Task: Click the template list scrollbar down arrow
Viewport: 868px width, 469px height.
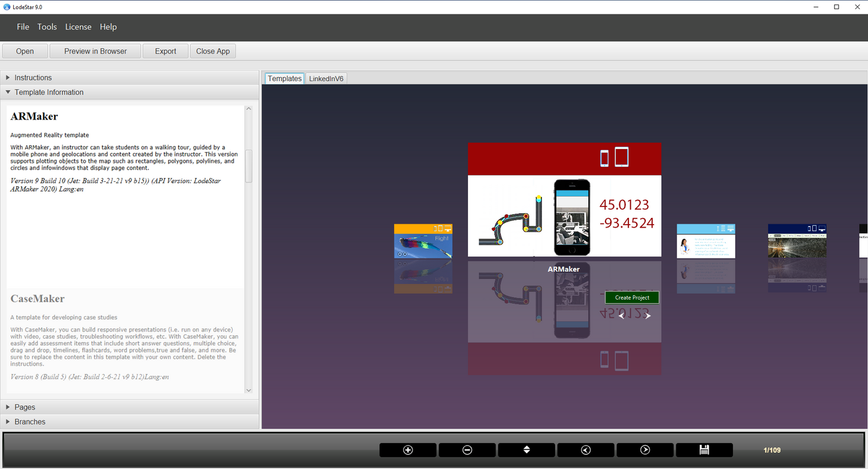Action: (249, 390)
